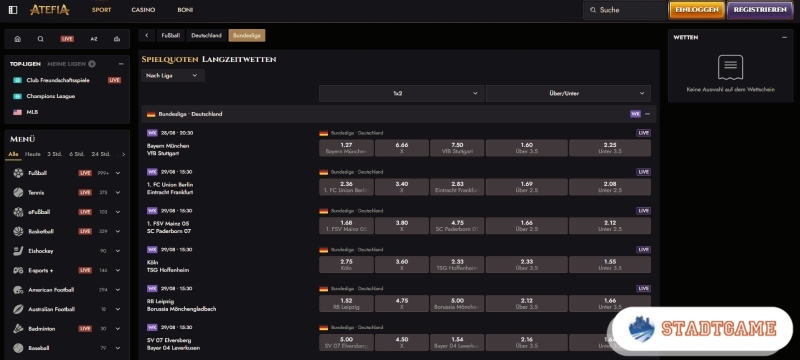
Task: Toggle the sidebar panel icon next to the Atefia logo
Action: click(x=13, y=10)
